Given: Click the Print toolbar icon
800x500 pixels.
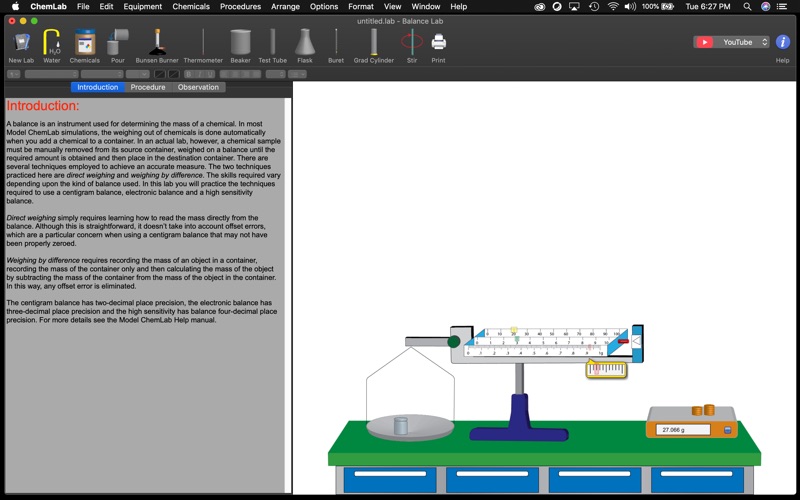Looking at the screenshot, I should click(x=438, y=46).
